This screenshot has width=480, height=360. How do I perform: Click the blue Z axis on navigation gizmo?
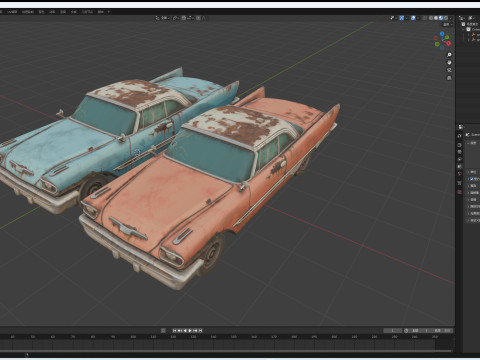(442, 34)
